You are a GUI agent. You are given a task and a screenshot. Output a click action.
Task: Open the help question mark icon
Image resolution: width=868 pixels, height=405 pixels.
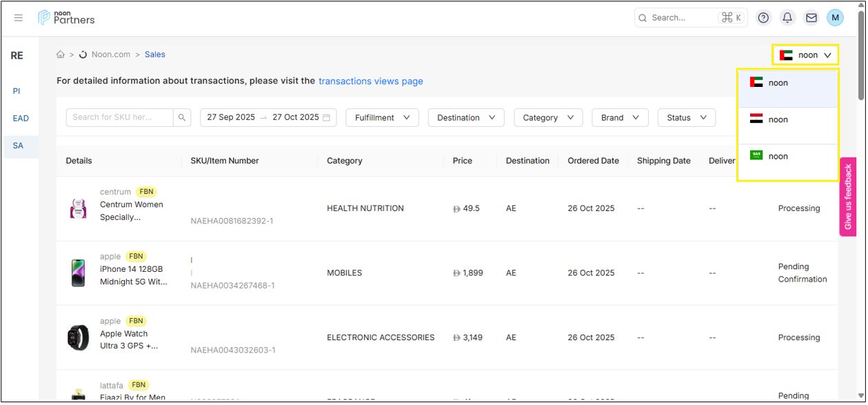[763, 18]
